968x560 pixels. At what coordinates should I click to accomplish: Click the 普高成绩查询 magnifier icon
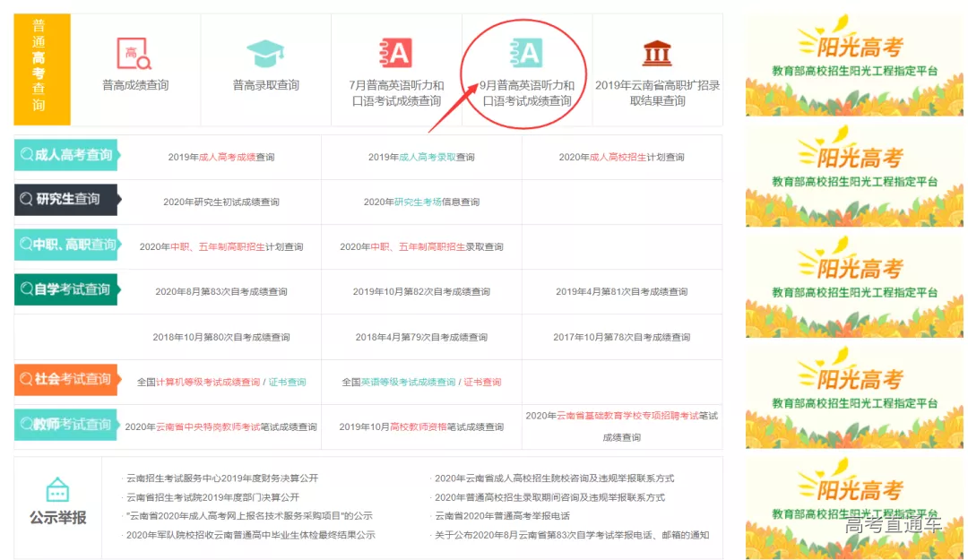[x=134, y=55]
